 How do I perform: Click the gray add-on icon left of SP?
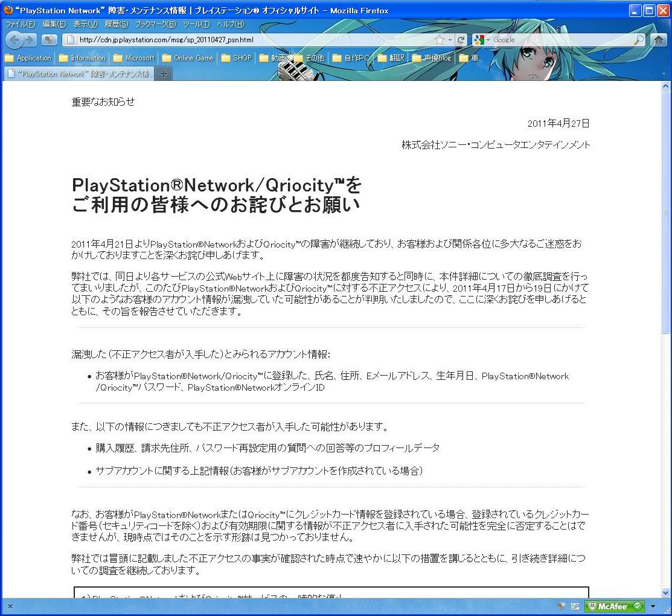click(x=561, y=606)
